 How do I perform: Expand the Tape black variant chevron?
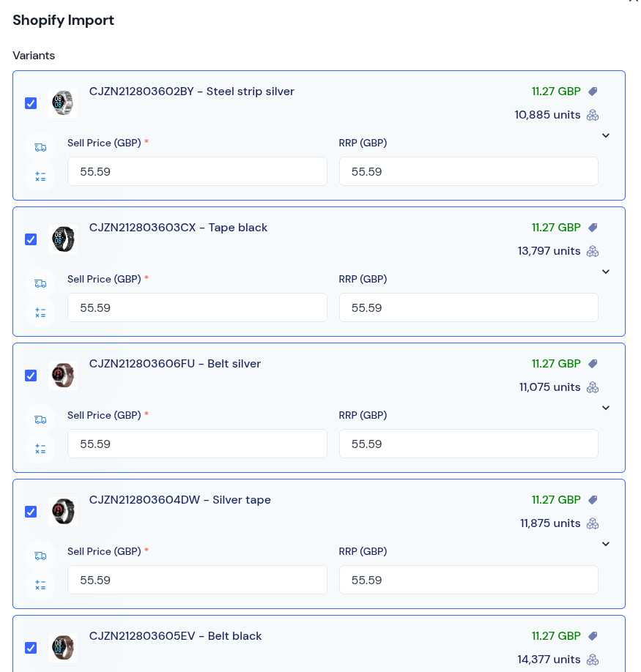pos(605,272)
